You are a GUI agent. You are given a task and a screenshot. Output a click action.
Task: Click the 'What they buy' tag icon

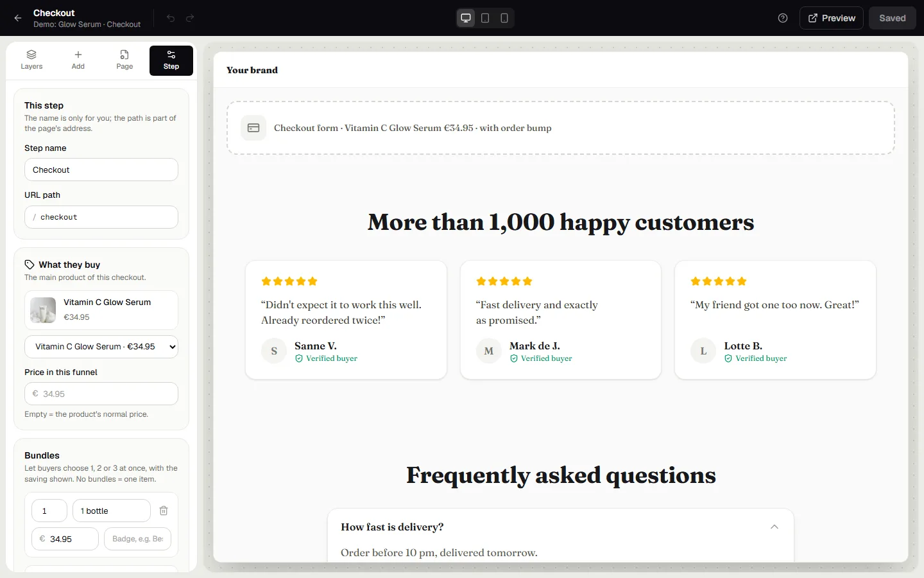(30, 265)
